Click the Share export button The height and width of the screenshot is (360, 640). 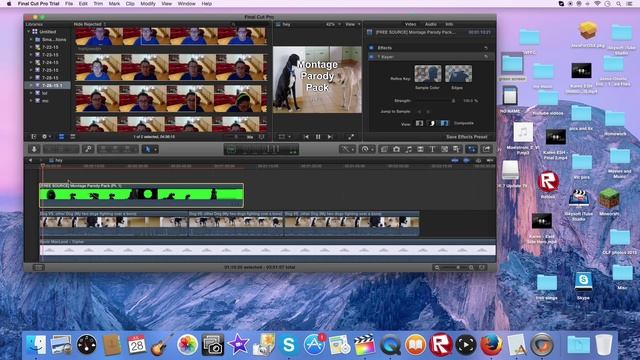[x=487, y=149]
